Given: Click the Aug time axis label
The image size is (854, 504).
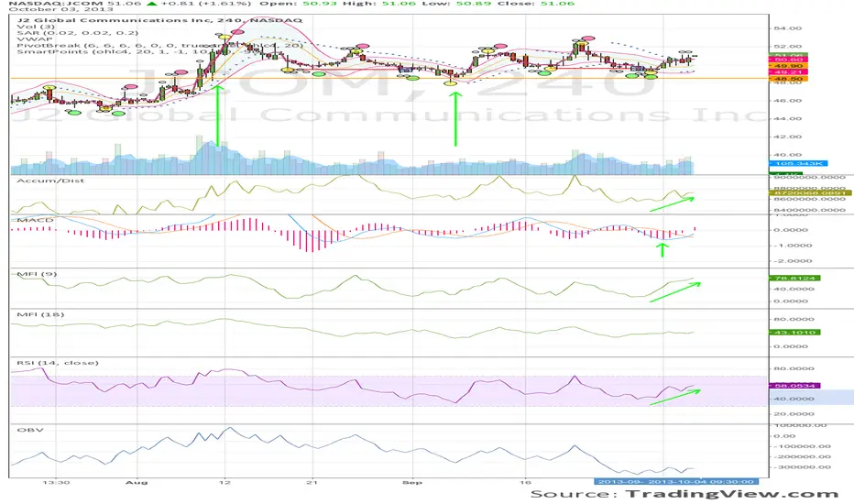Looking at the screenshot, I should 137,483.
